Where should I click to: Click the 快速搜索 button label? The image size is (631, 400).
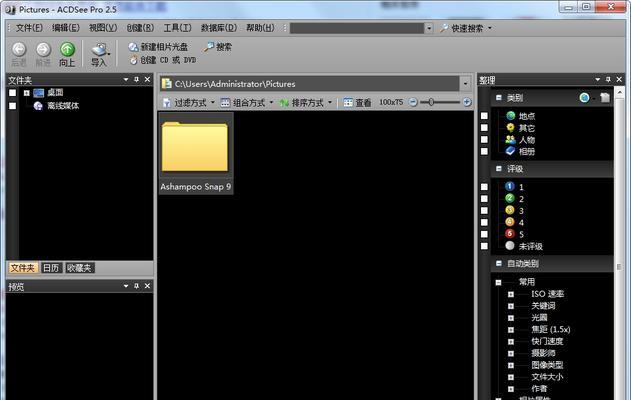467,28
